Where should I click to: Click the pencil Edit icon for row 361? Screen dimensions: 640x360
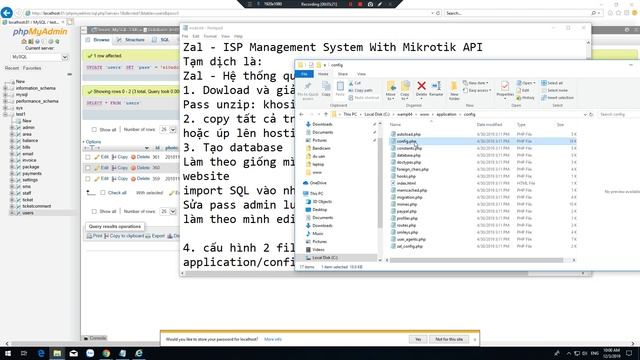97,157
